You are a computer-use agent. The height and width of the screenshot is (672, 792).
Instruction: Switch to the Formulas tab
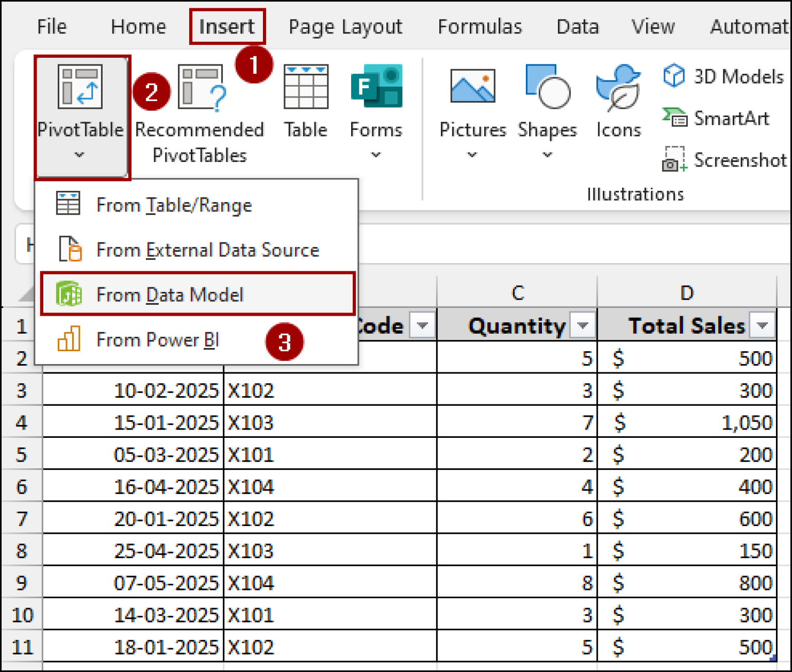point(479,26)
